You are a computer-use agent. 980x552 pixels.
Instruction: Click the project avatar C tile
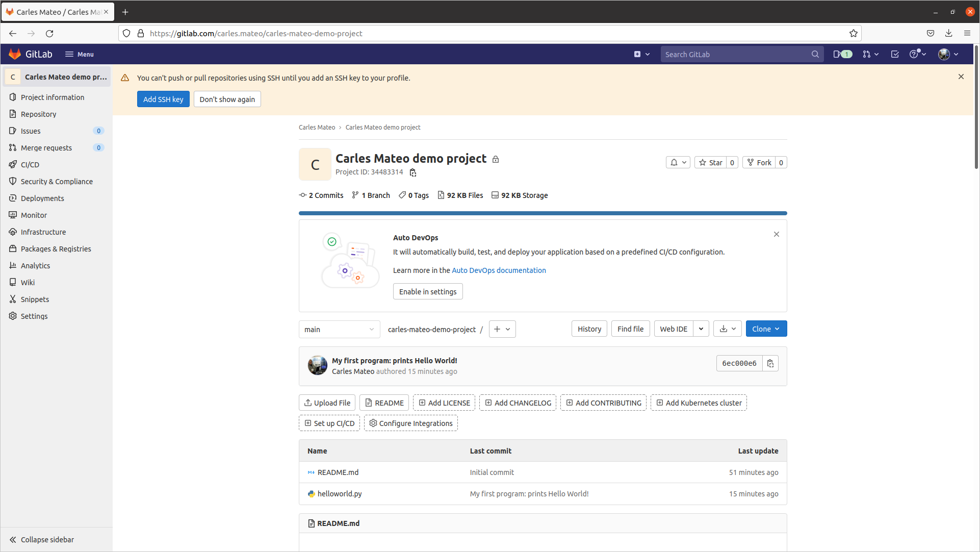(x=315, y=164)
